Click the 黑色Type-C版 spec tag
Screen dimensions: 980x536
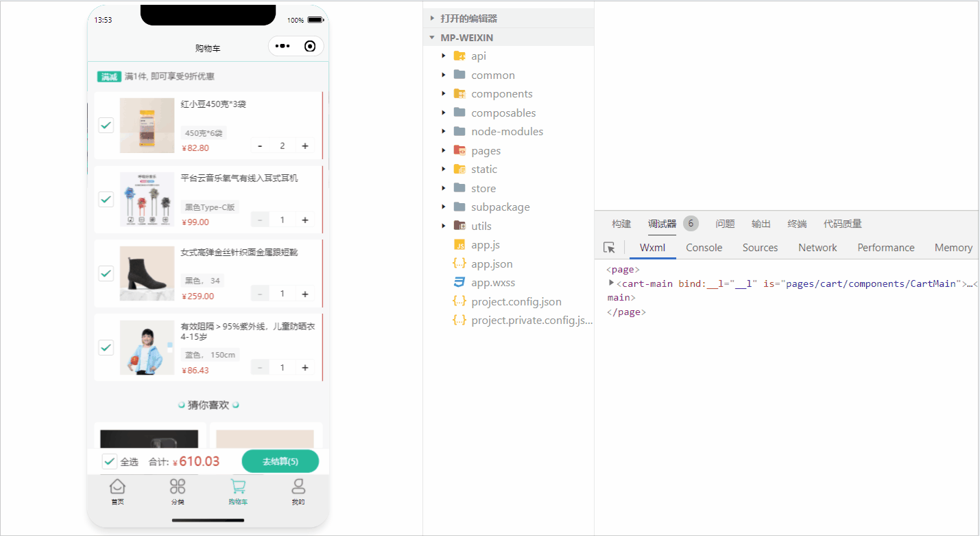210,207
